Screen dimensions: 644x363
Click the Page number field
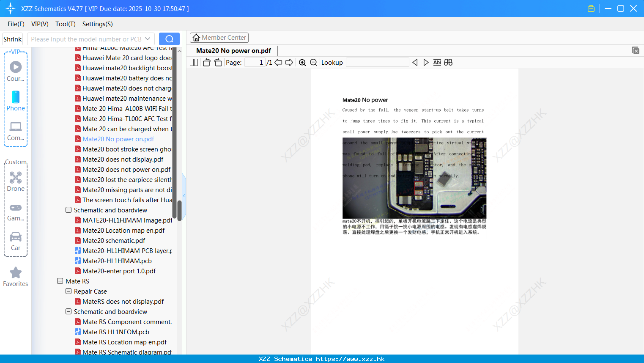(x=255, y=63)
